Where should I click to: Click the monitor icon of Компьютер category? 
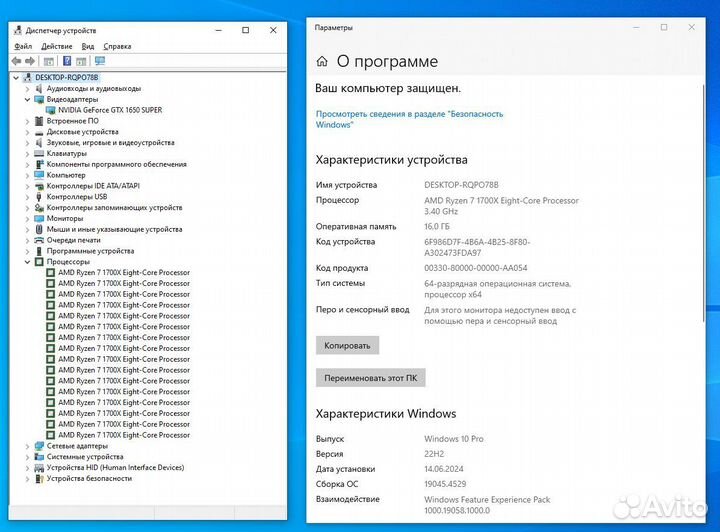pos(39,175)
